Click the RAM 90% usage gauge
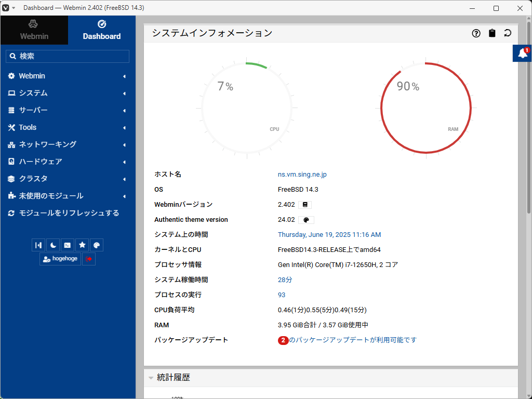 click(x=426, y=108)
